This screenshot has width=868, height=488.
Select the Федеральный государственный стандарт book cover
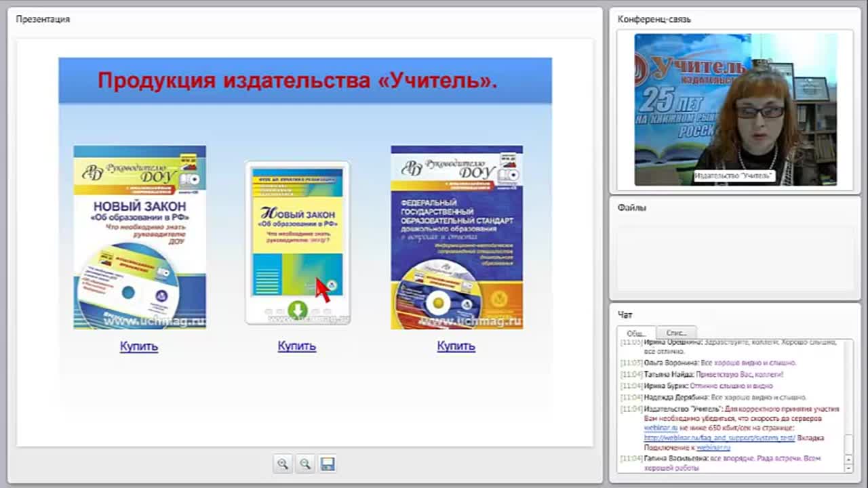coord(456,237)
